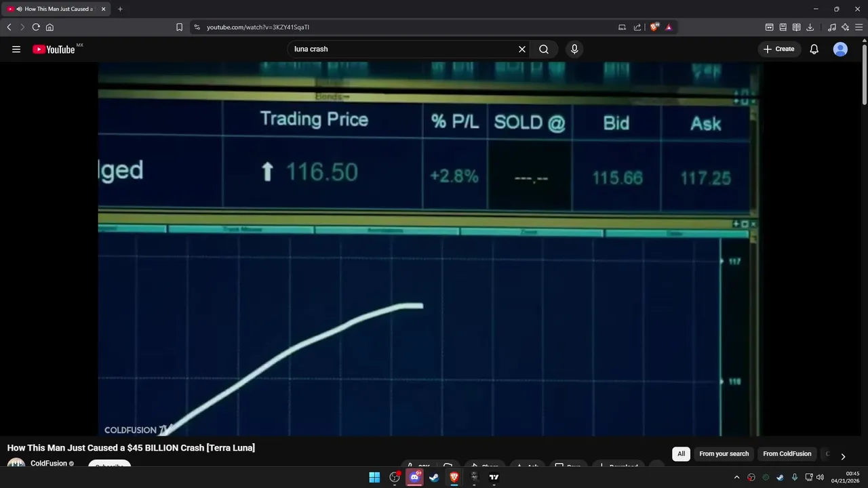This screenshot has width=868, height=488.
Task: Select the 'From your search' chip
Action: (724, 453)
